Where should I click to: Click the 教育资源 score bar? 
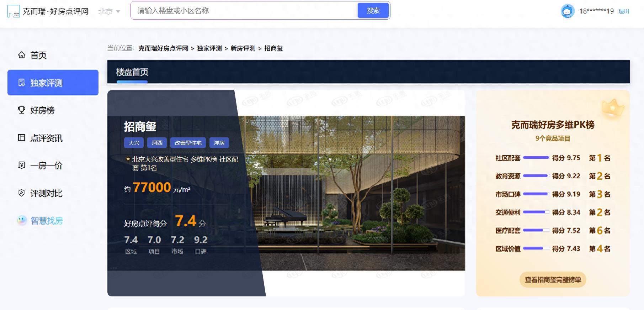pyautogui.click(x=536, y=176)
